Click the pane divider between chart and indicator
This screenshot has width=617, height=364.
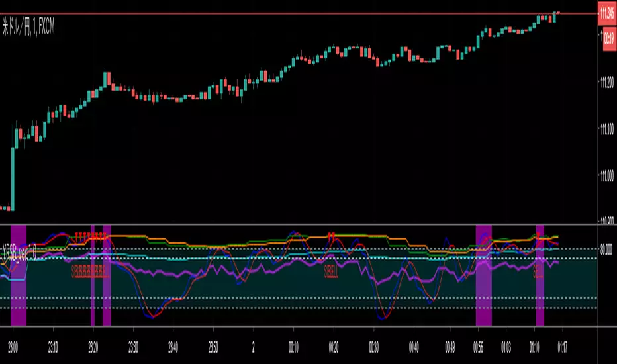[299, 224]
